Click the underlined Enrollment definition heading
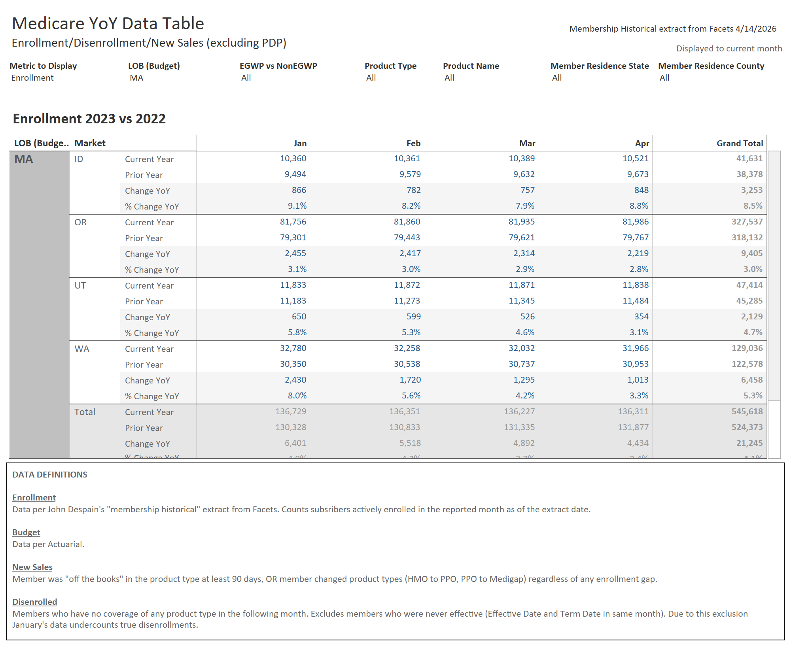Screen dimensions: 791x672 (x=34, y=497)
